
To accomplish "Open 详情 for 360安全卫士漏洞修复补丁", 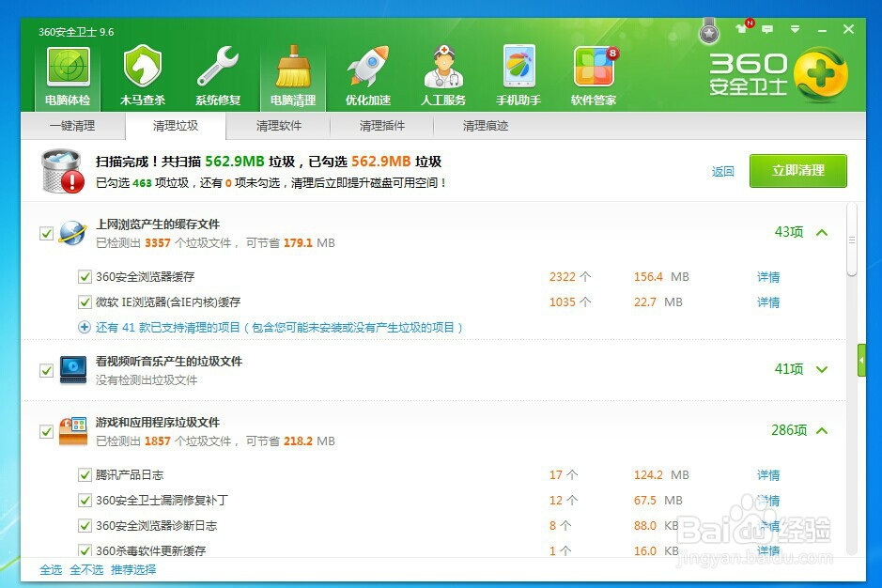I will (x=768, y=501).
